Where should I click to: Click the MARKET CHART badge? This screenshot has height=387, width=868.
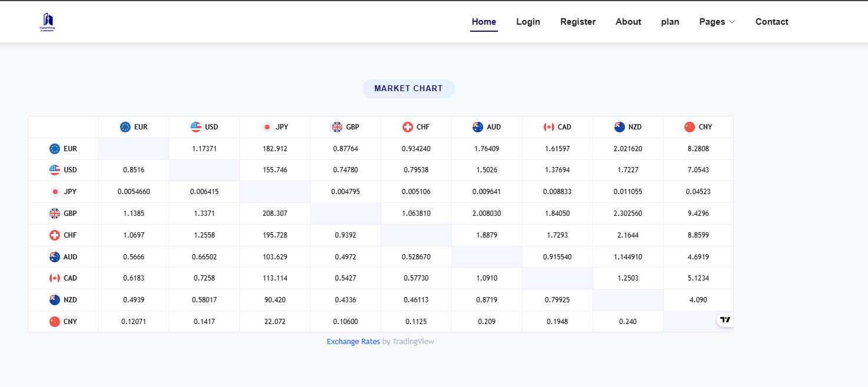(408, 89)
